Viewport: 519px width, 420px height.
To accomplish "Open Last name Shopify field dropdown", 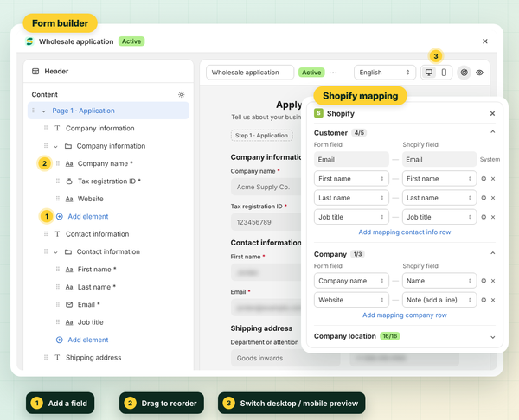I will pos(439,198).
